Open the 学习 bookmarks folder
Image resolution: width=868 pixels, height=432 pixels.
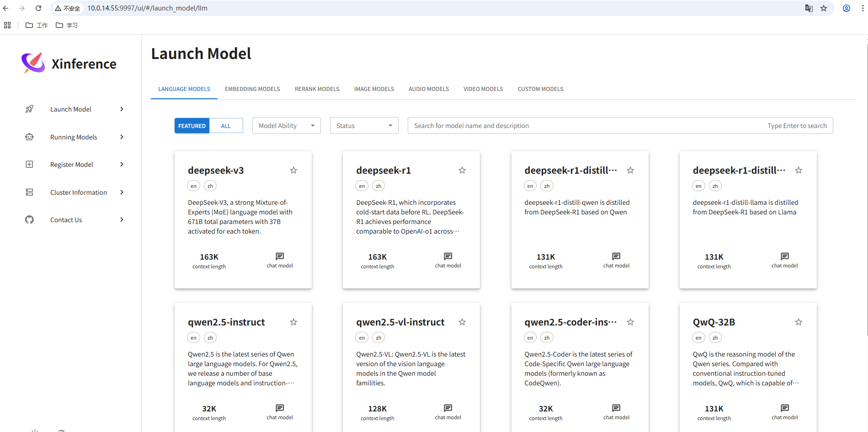pyautogui.click(x=67, y=25)
